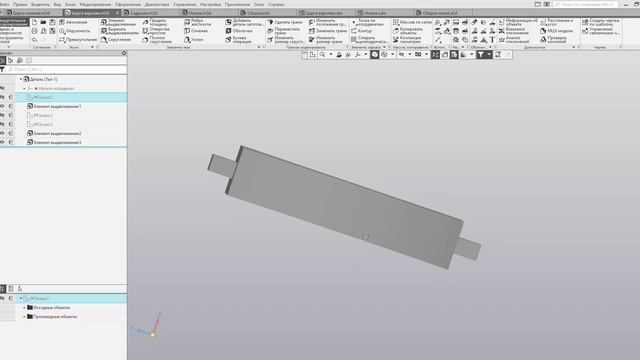Open the Моделирование menu
This screenshot has width=640, height=360.
pos(95,4)
